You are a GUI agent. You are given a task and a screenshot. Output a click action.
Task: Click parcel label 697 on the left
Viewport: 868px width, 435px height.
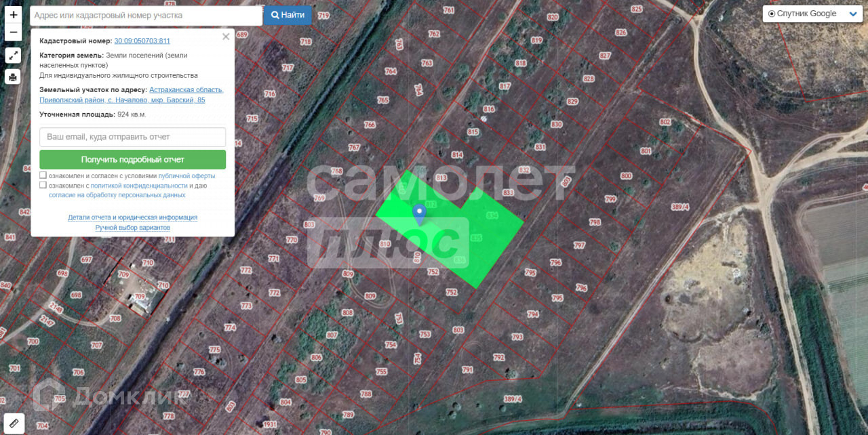click(86, 260)
